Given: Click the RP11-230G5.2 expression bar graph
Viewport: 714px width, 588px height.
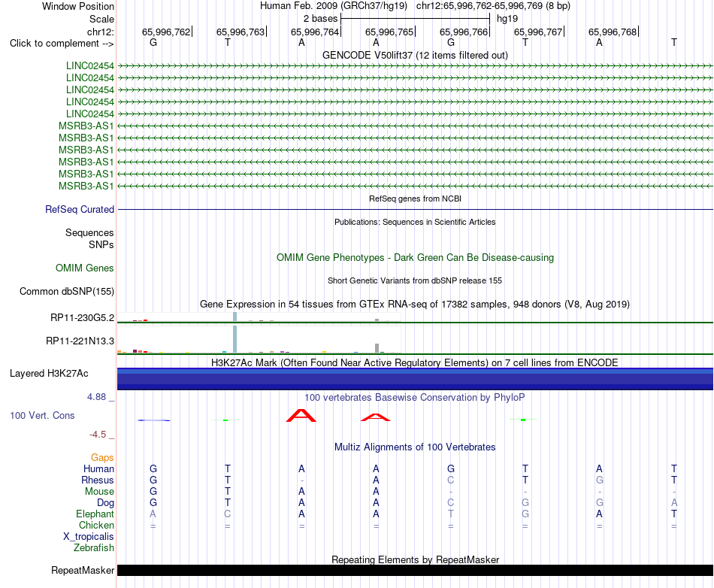Looking at the screenshot, I should (259, 317).
